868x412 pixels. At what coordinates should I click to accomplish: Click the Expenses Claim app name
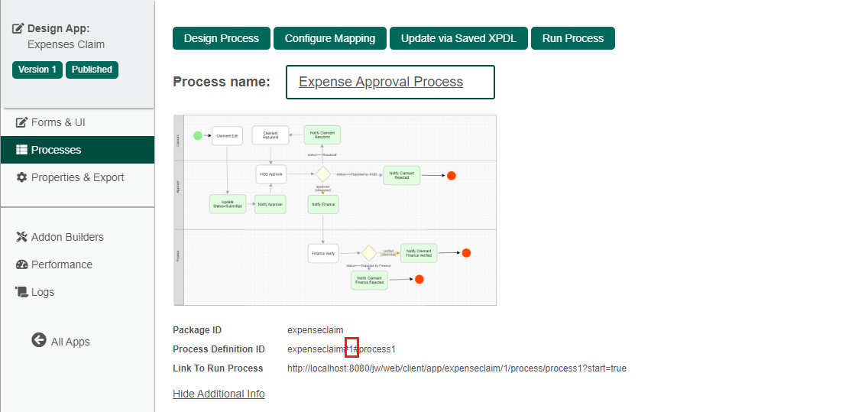(x=66, y=45)
